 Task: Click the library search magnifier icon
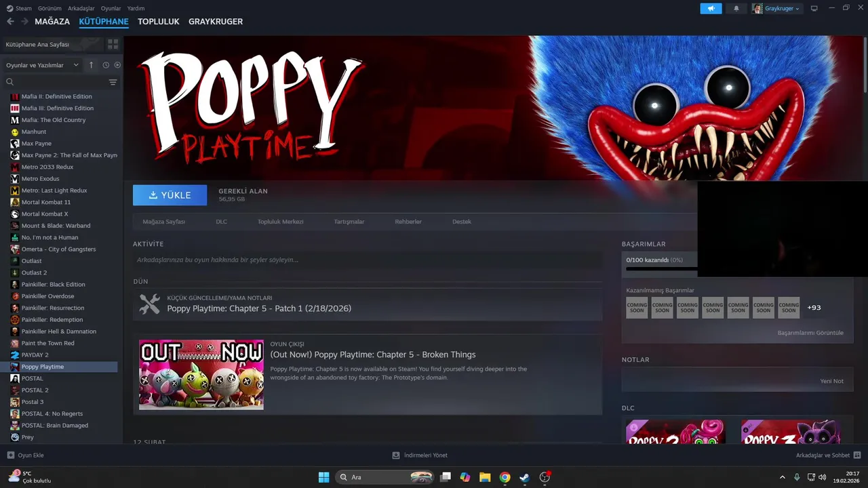tap(10, 82)
